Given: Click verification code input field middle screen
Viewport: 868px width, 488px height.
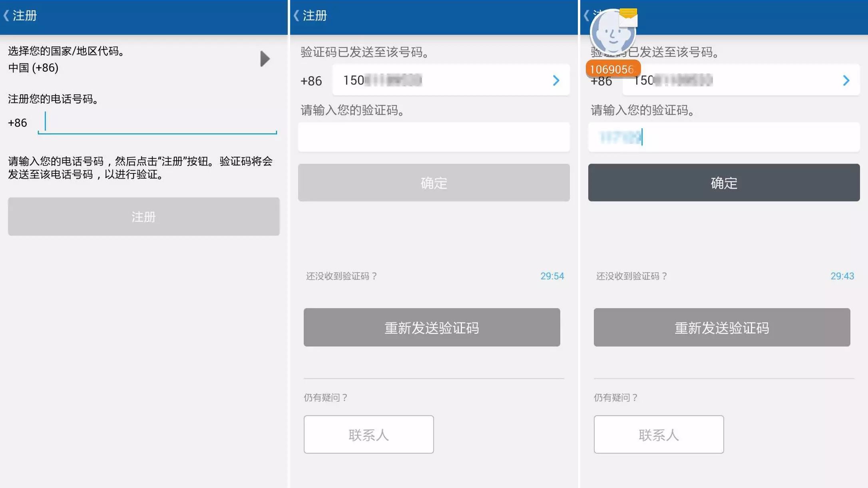Looking at the screenshot, I should (x=434, y=137).
